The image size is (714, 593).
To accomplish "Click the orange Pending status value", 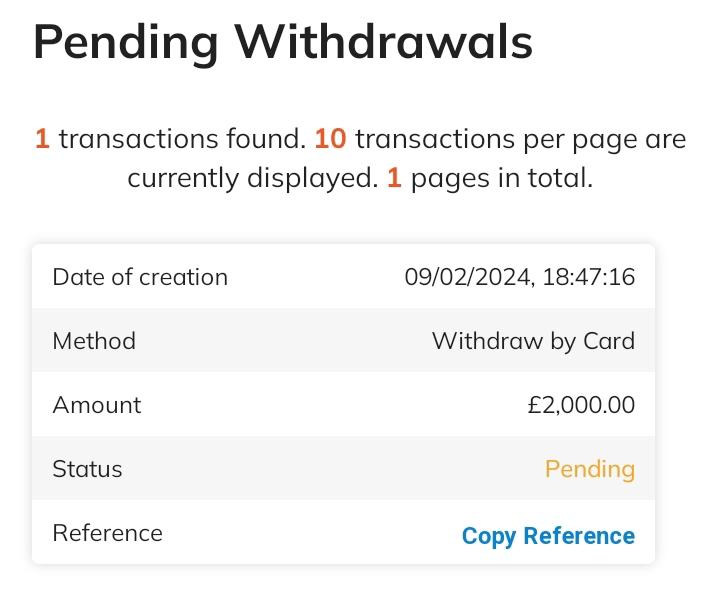I will pos(590,469).
